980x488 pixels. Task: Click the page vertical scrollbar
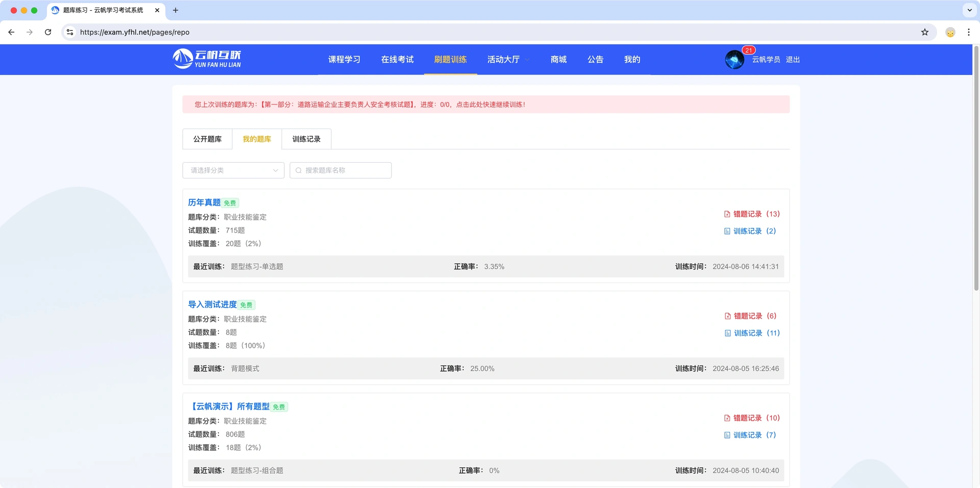tap(976, 168)
